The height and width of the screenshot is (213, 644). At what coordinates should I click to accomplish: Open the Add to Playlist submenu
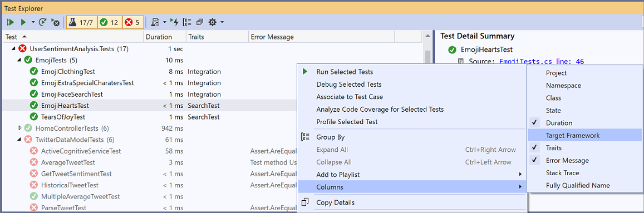[x=412, y=175]
